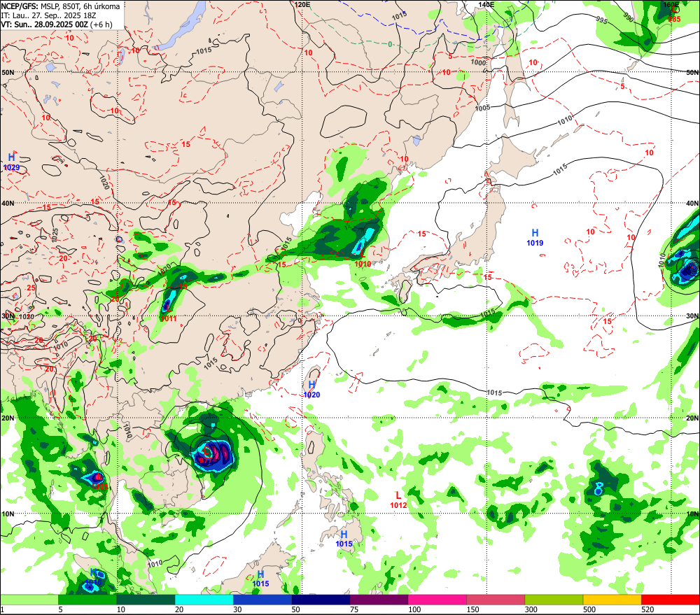
Task: Click the 1000 isobar label near Sakhalin
Action: tap(478, 62)
